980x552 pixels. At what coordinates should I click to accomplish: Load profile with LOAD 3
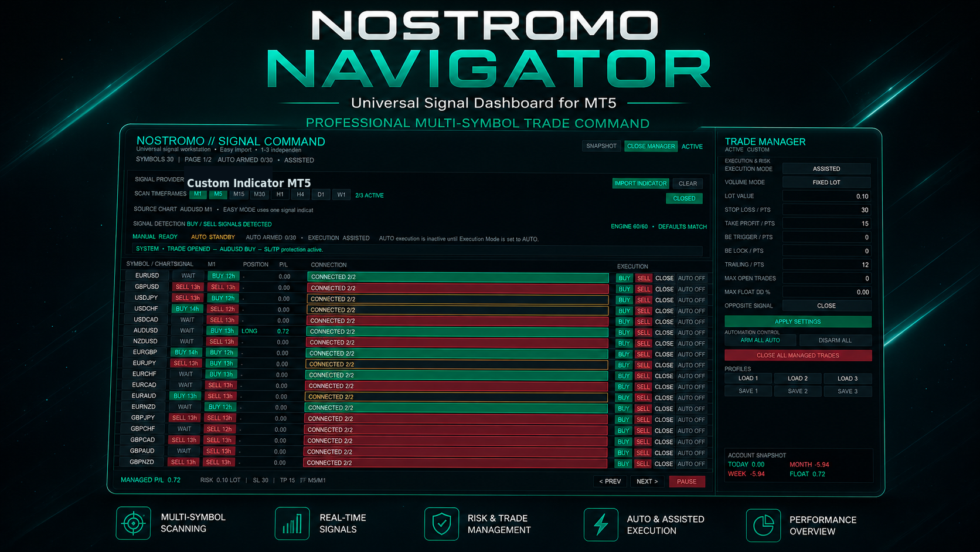click(x=848, y=378)
